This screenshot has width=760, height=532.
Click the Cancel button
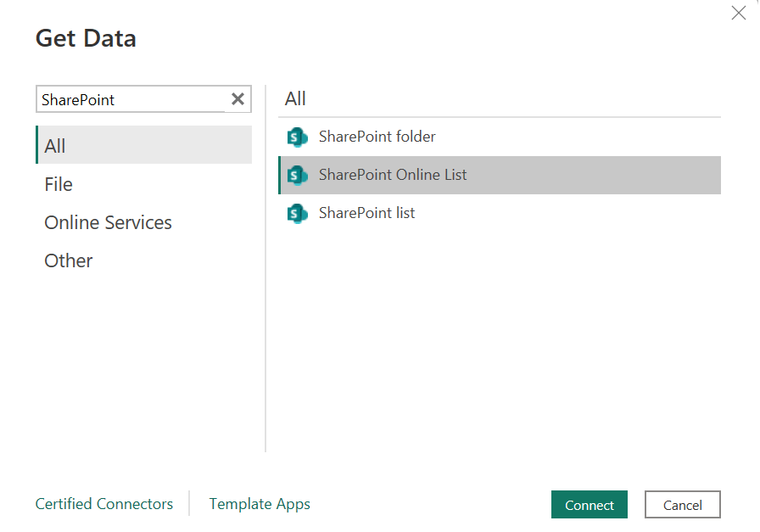pyautogui.click(x=682, y=504)
